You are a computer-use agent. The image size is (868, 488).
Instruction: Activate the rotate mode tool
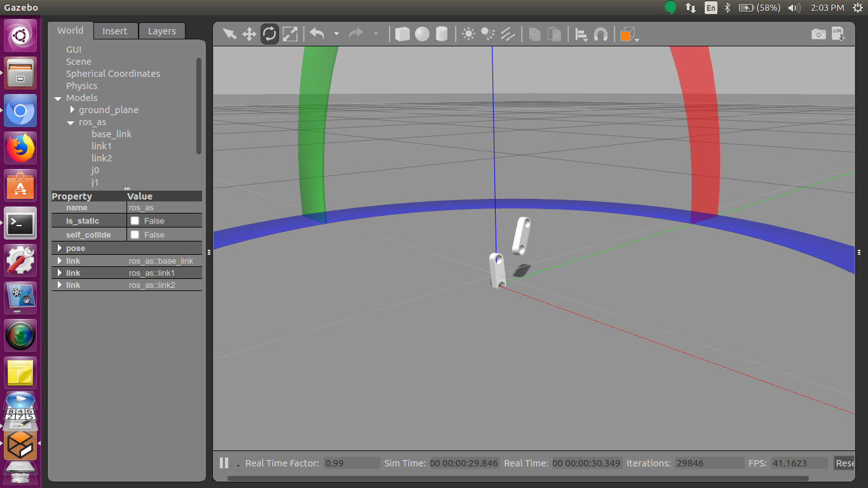pos(269,34)
